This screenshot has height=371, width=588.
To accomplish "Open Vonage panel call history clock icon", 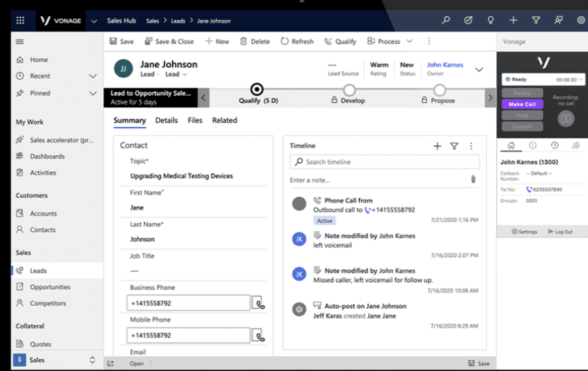I will (x=554, y=145).
